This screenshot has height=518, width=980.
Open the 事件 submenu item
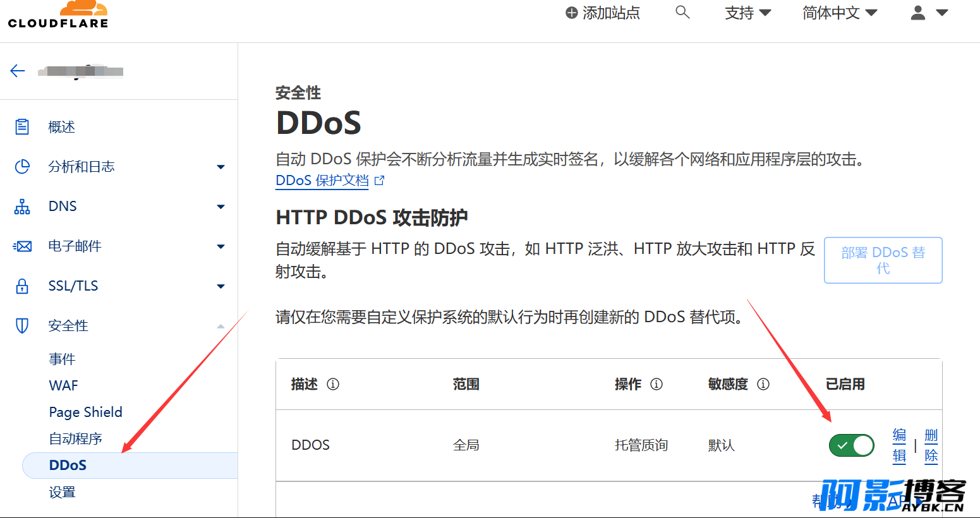pos(62,359)
